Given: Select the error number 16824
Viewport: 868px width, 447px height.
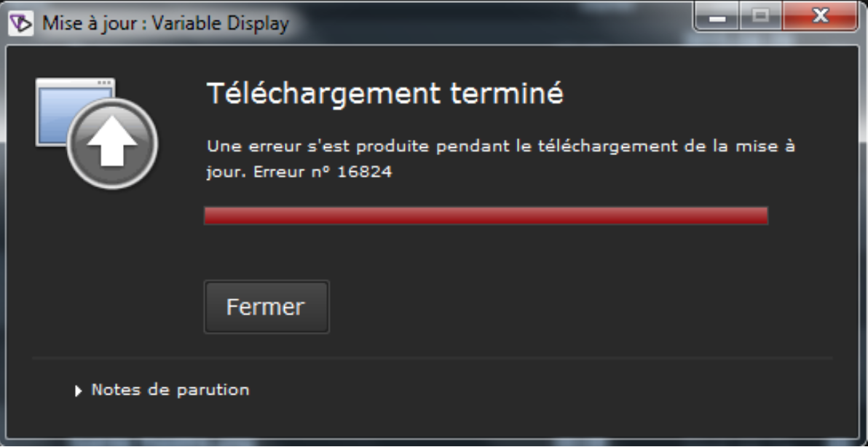Looking at the screenshot, I should click(x=364, y=172).
